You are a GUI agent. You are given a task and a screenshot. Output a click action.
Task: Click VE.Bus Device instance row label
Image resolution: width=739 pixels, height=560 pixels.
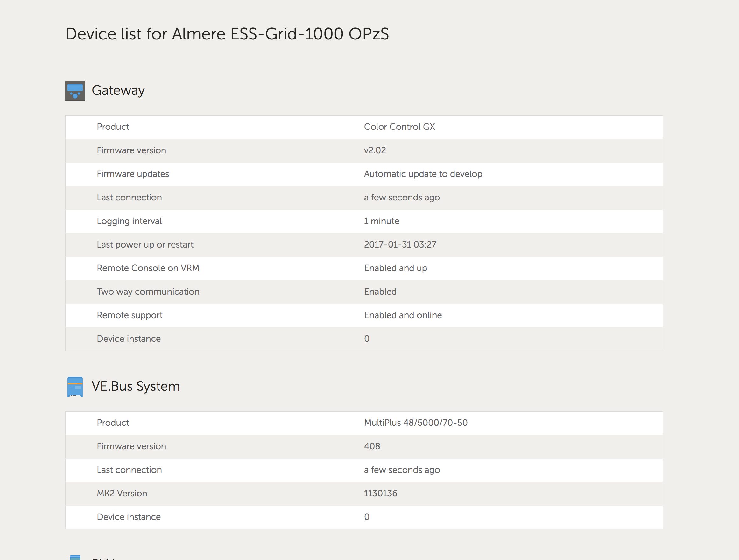point(129,517)
